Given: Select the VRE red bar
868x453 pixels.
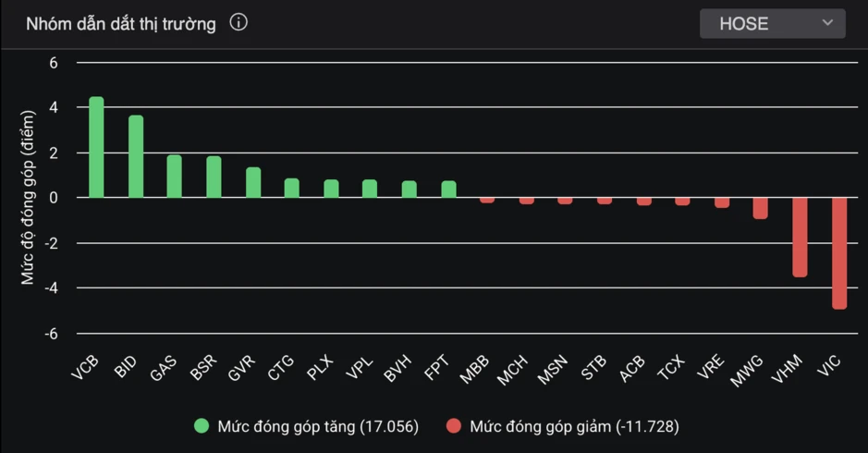Looking at the screenshot, I should coord(722,202).
